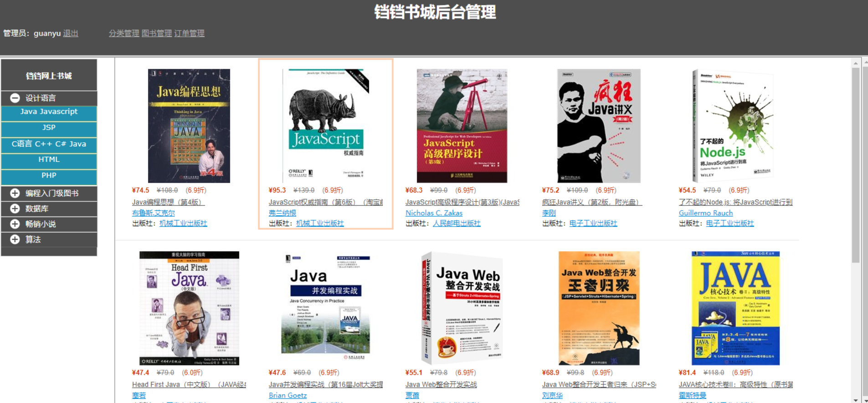Viewport: 868px width, 403px height.
Task: Click author link 弗兰纳根
Action: (x=282, y=213)
